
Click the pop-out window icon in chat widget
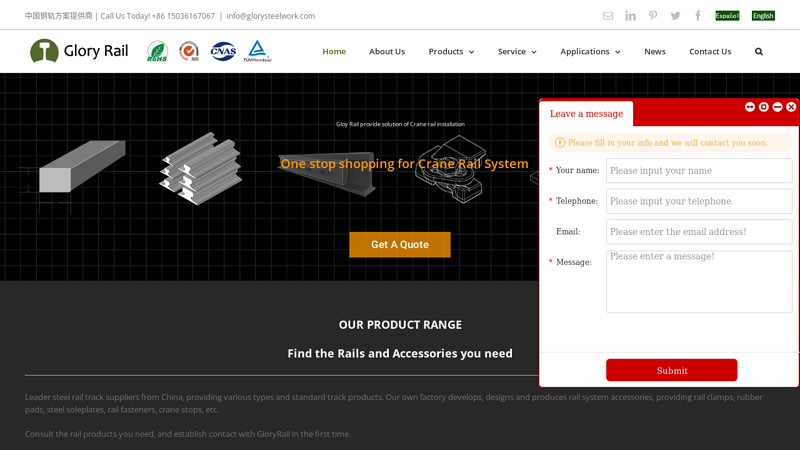tap(764, 107)
